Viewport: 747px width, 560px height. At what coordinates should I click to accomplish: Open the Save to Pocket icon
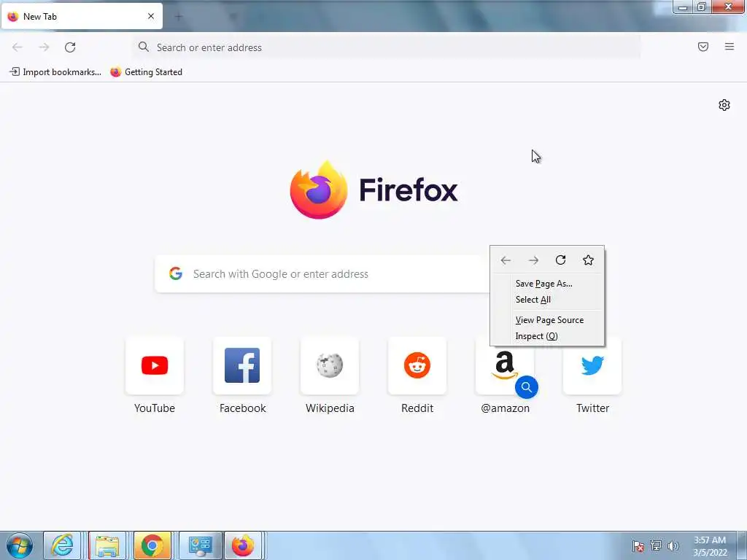703,47
